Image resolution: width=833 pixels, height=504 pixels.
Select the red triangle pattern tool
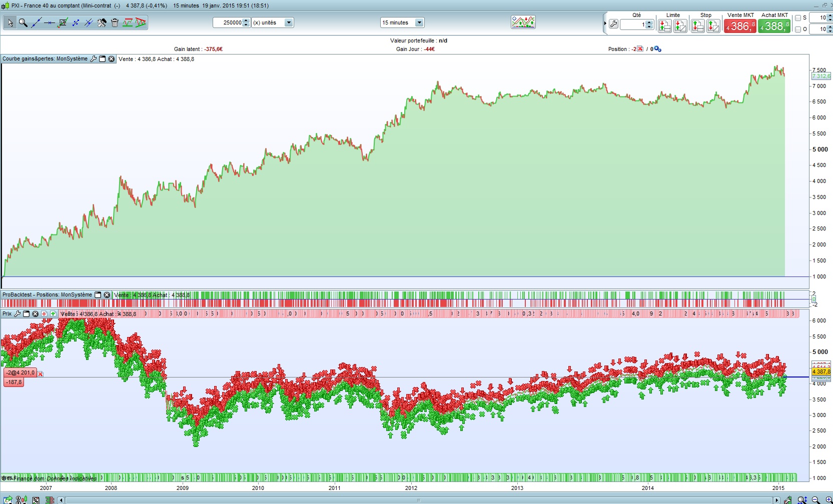141,22
